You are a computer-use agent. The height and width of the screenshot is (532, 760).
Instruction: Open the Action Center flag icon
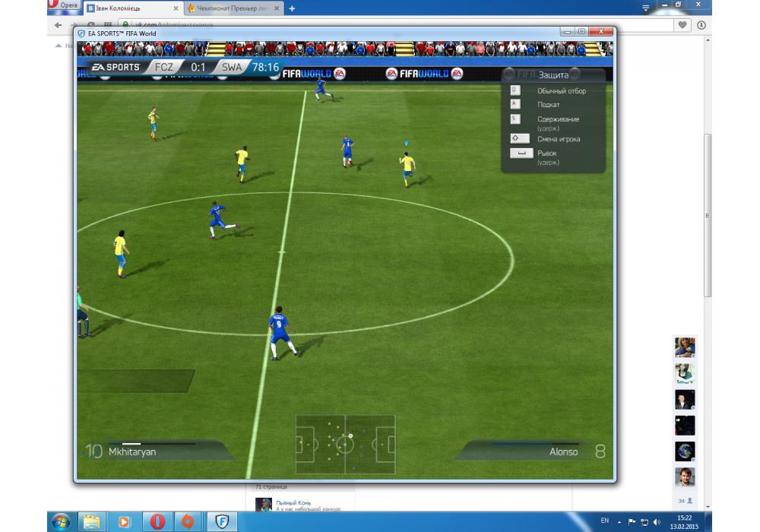tap(632, 522)
